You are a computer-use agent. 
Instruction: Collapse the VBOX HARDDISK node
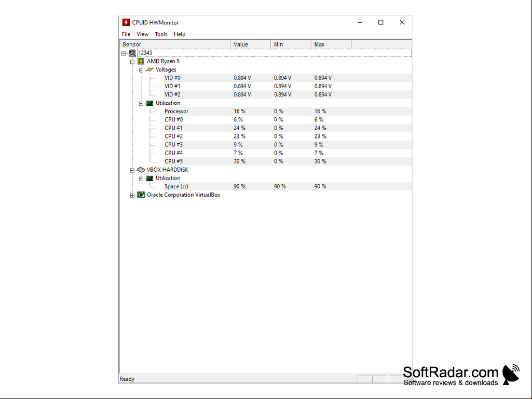point(132,170)
